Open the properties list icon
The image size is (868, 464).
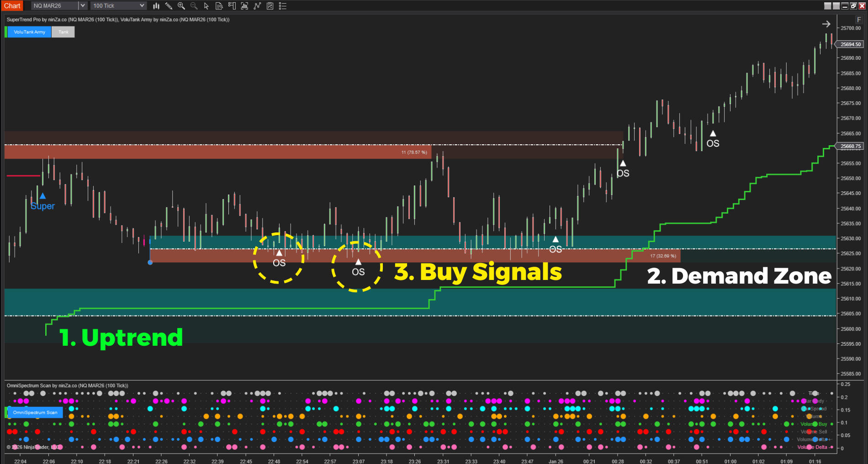[x=283, y=6]
